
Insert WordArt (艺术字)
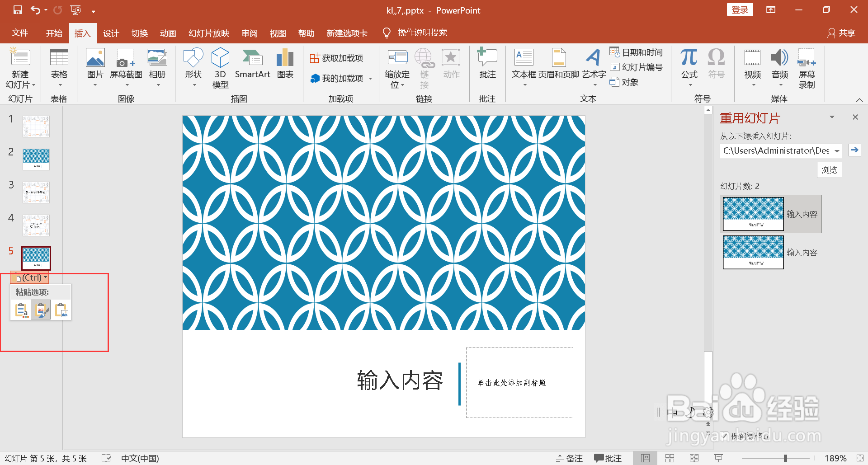[594, 68]
